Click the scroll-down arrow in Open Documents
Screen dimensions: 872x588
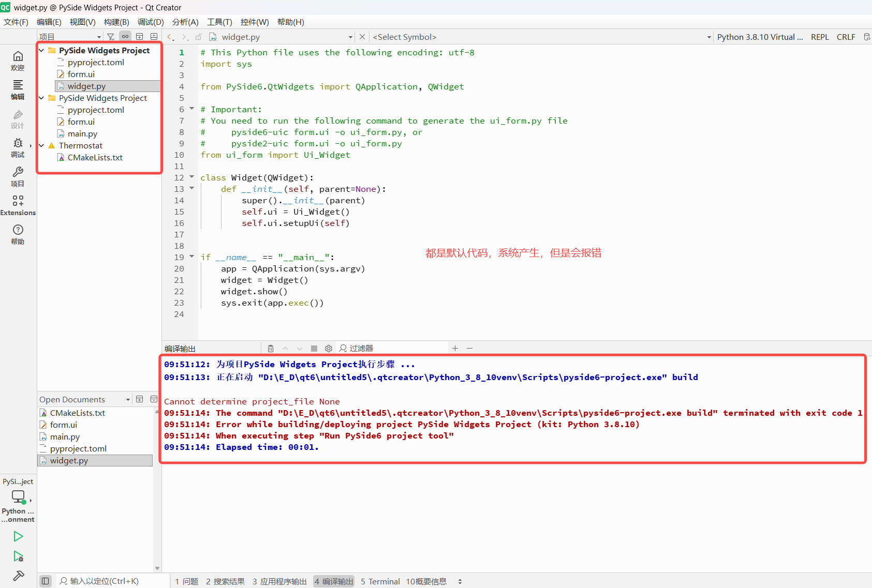[x=157, y=568]
